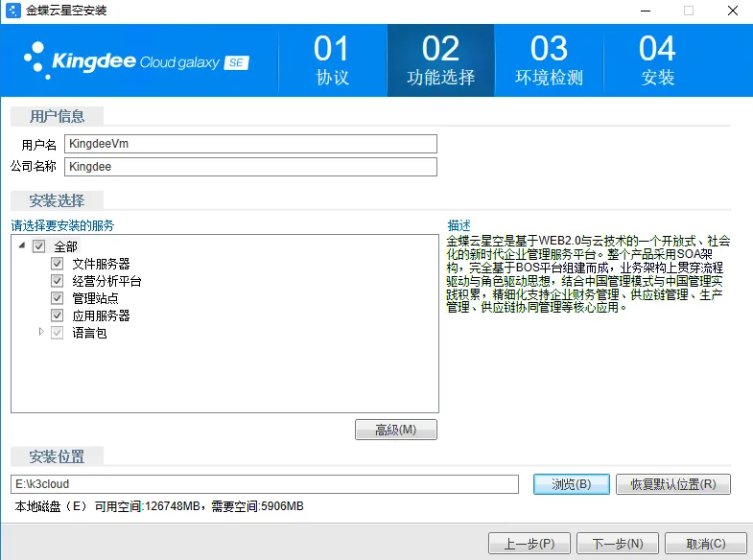
Task: Click the 公司名称 input field
Action: click(x=250, y=167)
